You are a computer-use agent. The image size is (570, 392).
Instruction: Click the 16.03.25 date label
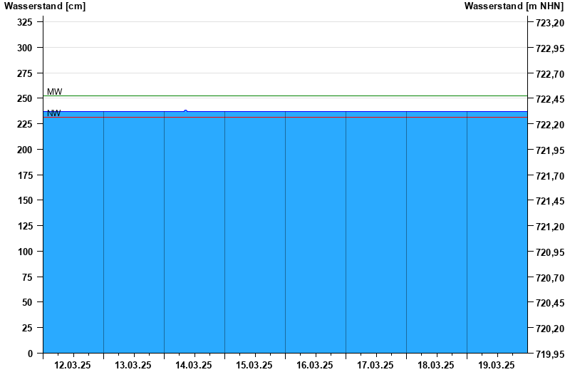[315, 365]
